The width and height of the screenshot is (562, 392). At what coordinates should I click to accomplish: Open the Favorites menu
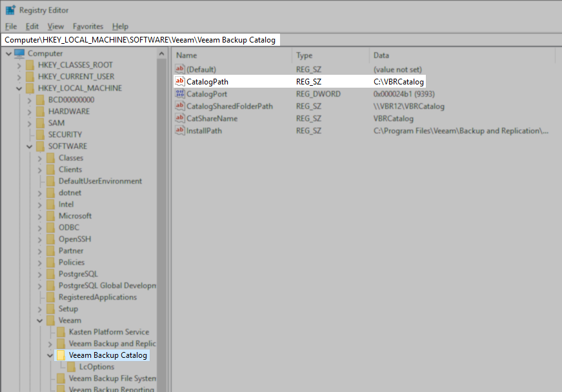[88, 26]
